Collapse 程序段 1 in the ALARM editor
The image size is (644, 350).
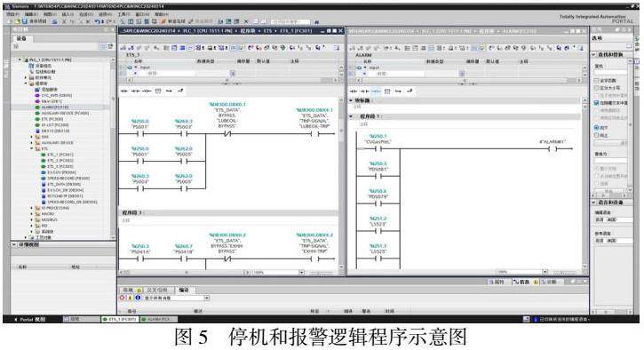[x=351, y=116]
